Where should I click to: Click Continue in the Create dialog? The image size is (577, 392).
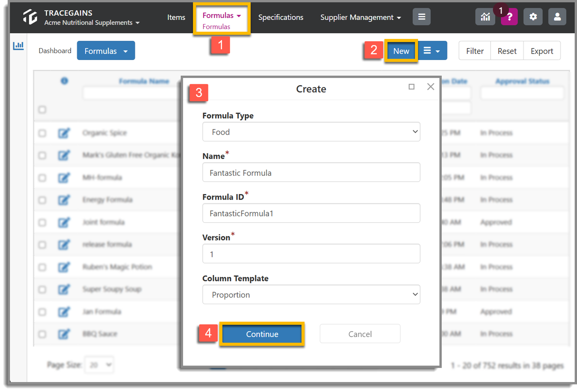pos(262,334)
